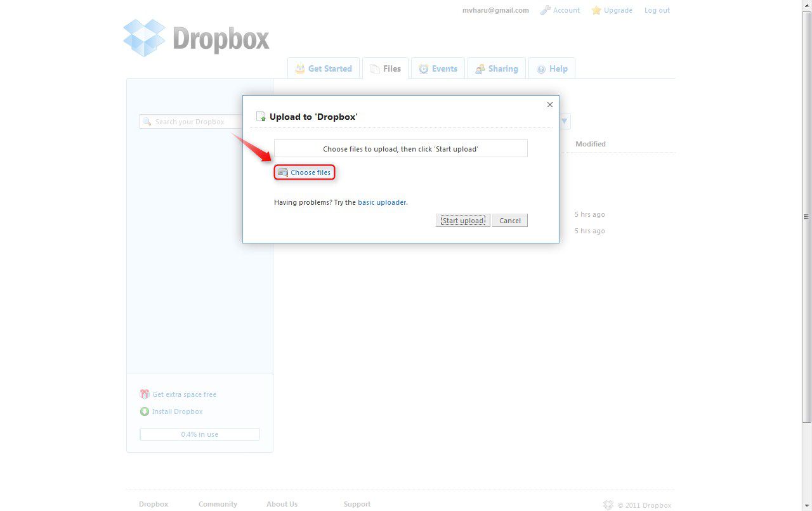The width and height of the screenshot is (812, 511).
Task: Open About Us in the footer
Action: tap(282, 504)
